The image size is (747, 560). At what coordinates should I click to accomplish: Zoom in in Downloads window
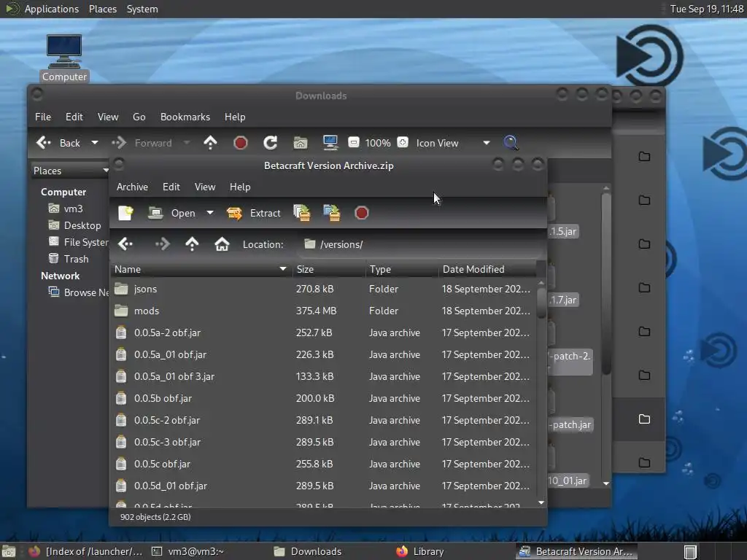[403, 142]
